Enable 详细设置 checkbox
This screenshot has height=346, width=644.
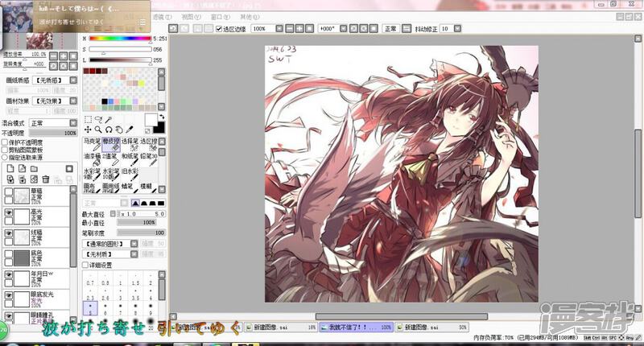85,266
